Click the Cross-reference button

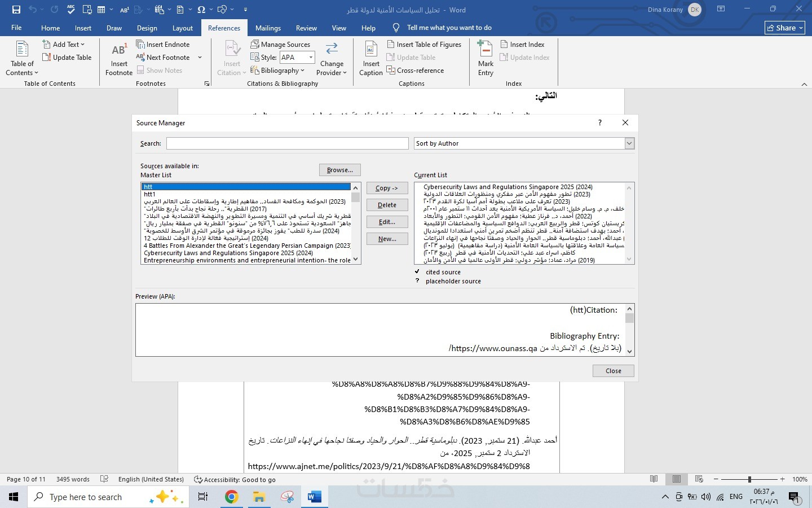click(415, 70)
